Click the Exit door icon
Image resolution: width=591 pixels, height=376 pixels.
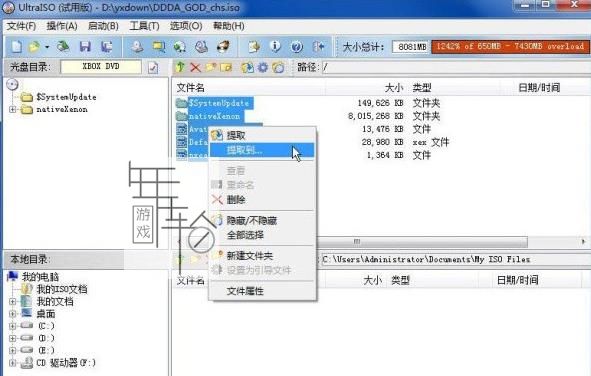coord(318,47)
